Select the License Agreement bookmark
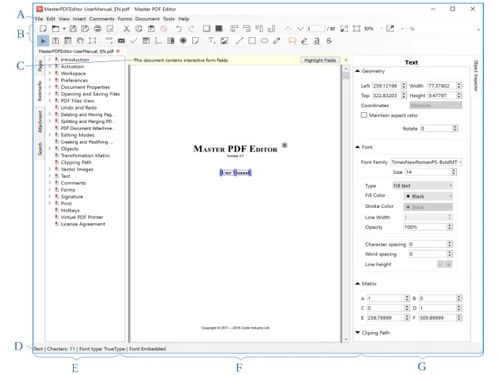The width and height of the screenshot is (500, 375). pos(83,224)
